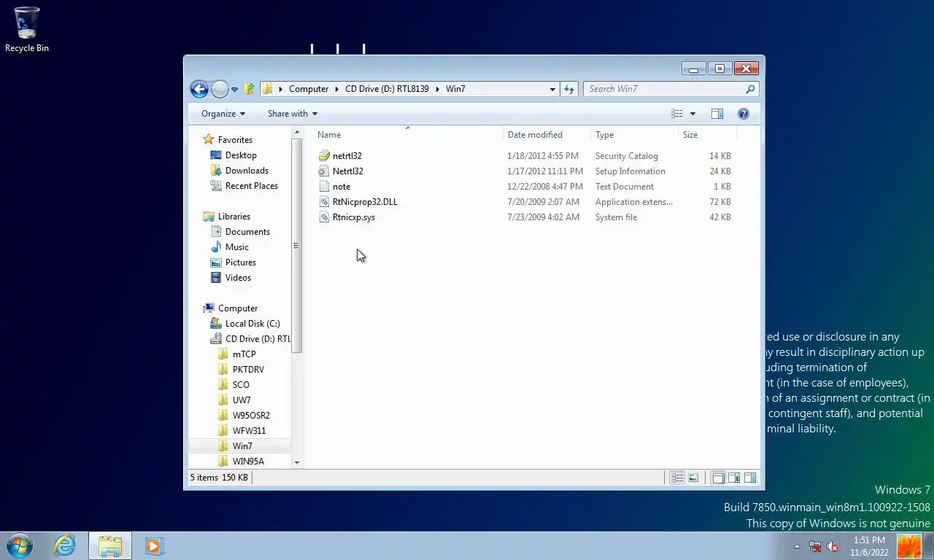The height and width of the screenshot is (560, 934).
Task: Refresh the Win7 folder view
Action: tap(569, 89)
